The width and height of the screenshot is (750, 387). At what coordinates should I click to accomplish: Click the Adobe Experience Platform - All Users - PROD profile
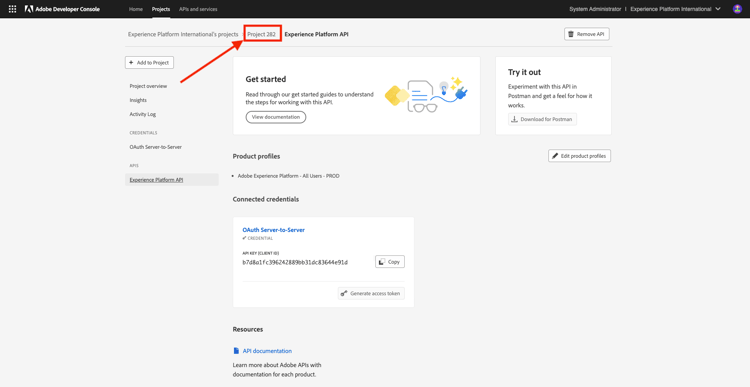tap(289, 176)
